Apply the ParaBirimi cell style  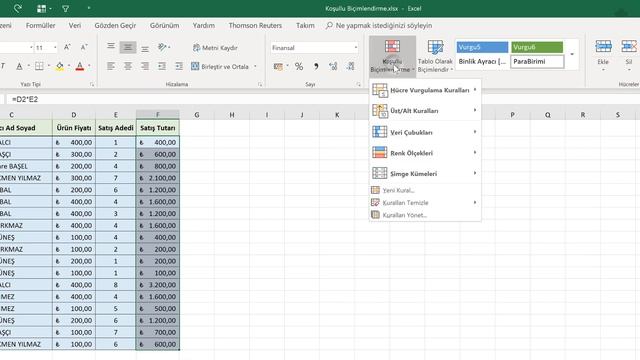(x=537, y=62)
